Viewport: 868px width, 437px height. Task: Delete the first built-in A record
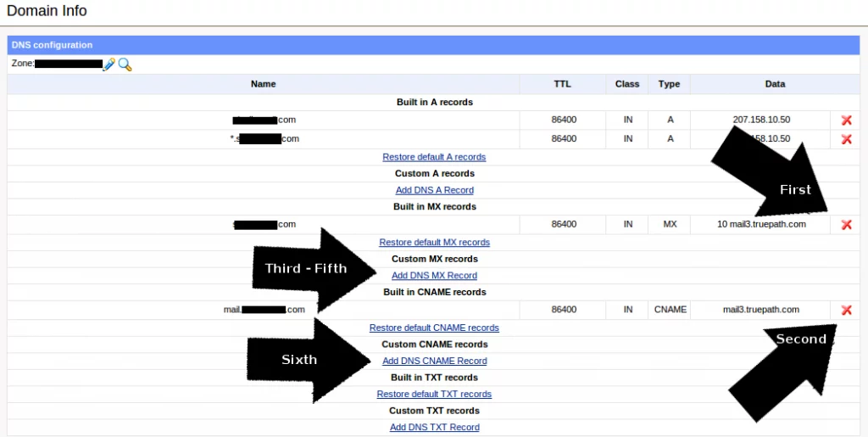[x=846, y=120]
